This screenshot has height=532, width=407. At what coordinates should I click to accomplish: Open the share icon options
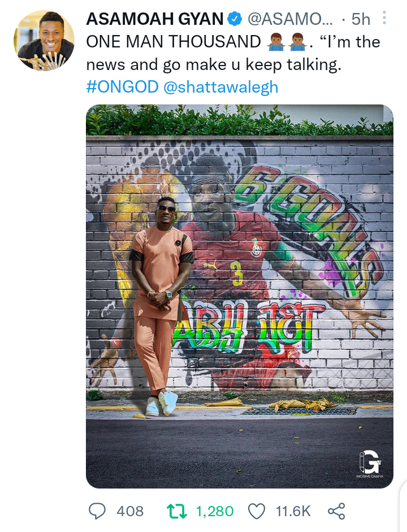click(x=336, y=511)
